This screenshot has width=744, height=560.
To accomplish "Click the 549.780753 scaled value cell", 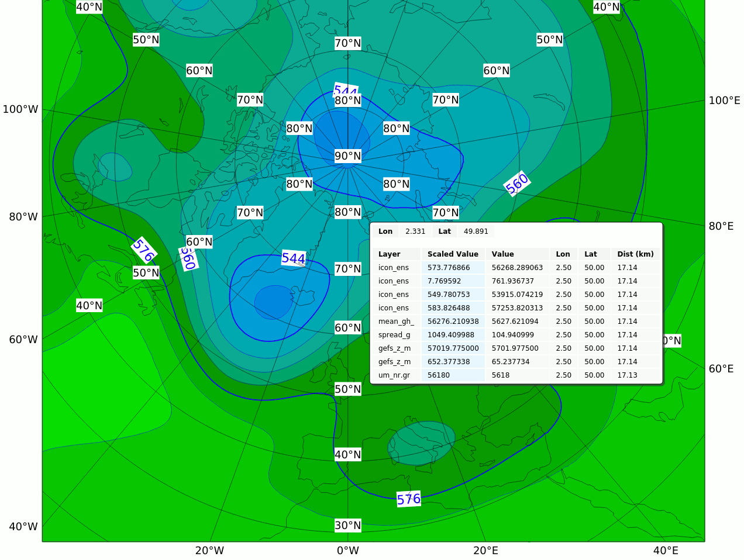I will click(453, 295).
